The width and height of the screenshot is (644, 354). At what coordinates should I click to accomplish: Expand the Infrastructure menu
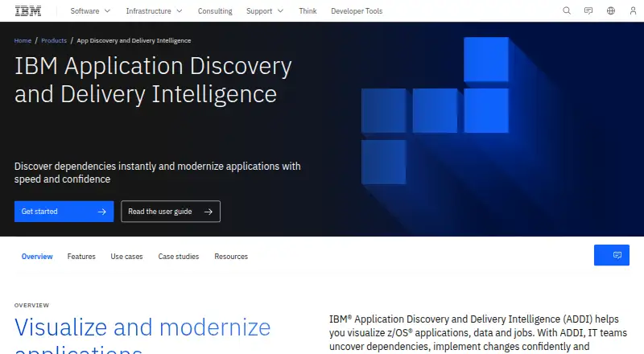coord(154,11)
